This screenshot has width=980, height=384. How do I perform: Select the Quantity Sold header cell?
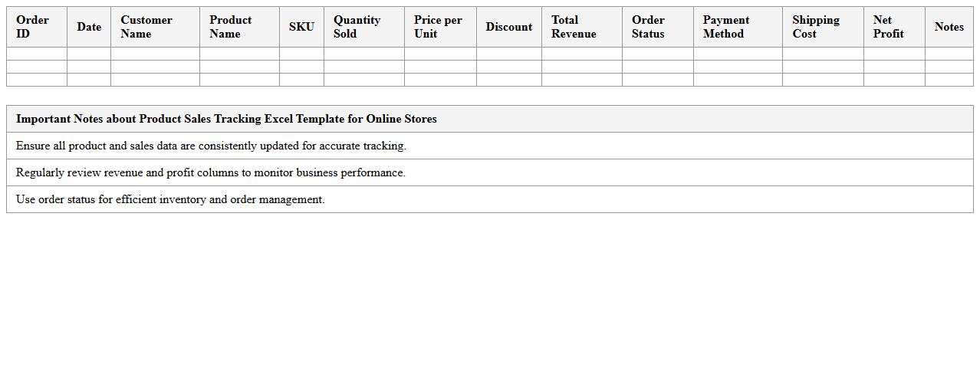(x=363, y=27)
